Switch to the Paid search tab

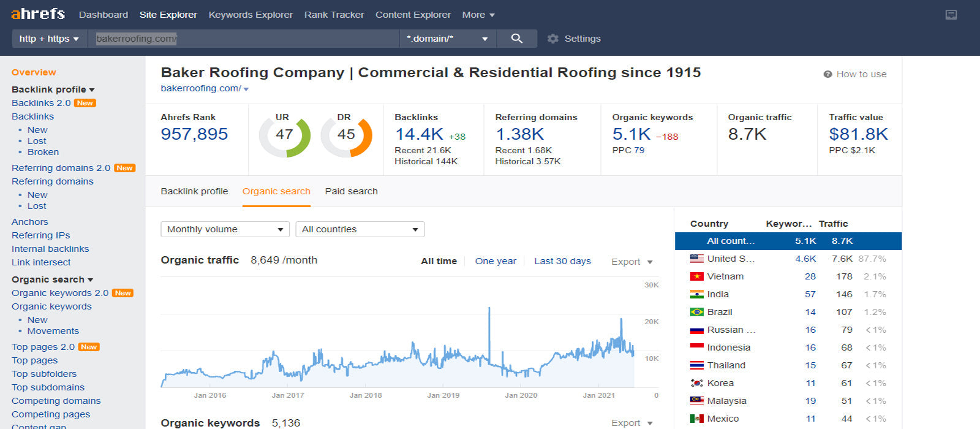(351, 191)
